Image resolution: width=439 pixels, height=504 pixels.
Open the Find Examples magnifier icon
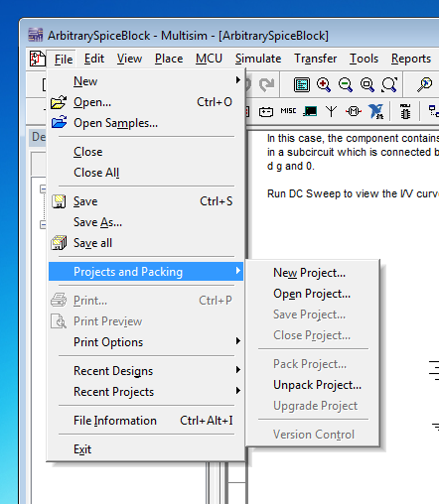tap(424, 85)
